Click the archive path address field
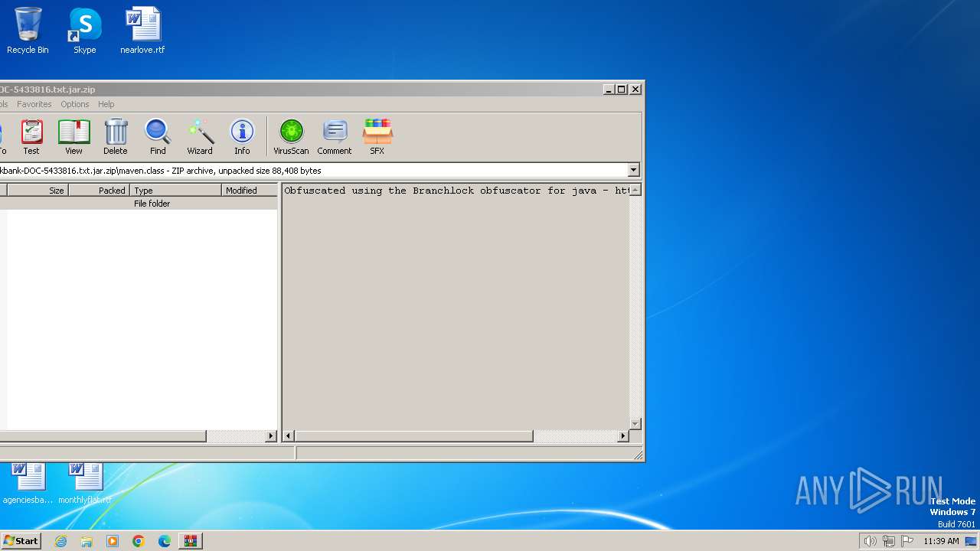The height and width of the screenshot is (551, 980). pyautogui.click(x=312, y=171)
